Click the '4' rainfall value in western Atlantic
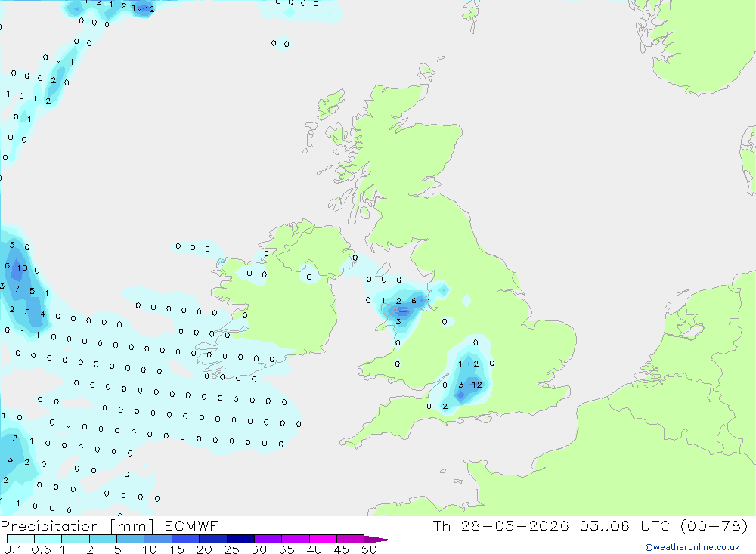The width and height of the screenshot is (756, 554). [43, 314]
